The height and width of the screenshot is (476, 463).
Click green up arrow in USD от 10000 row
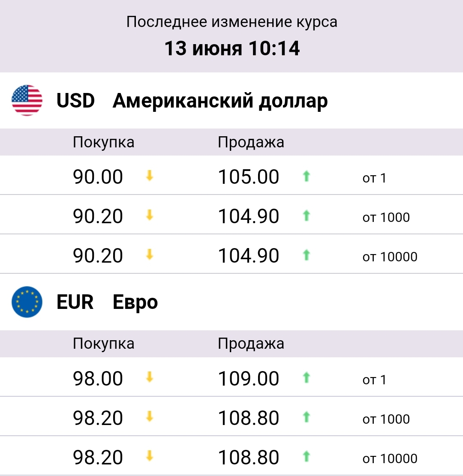[x=306, y=255]
